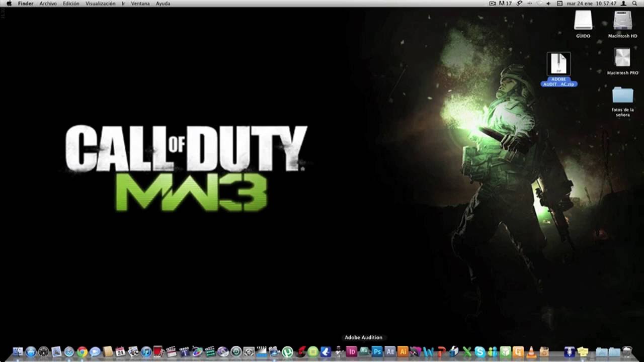
Task: Select the Macintosh HD drive icon
Action: point(622,24)
